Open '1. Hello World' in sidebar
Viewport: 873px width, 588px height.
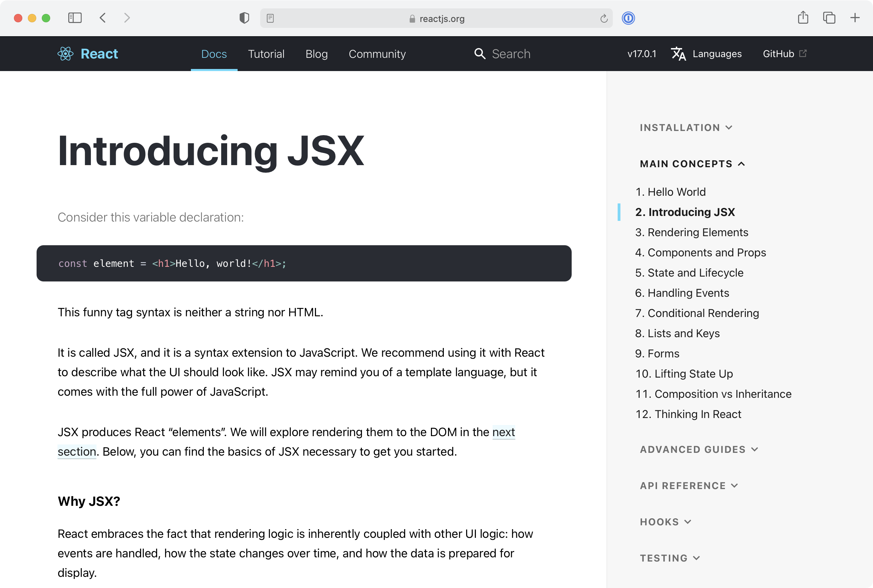[x=670, y=192]
